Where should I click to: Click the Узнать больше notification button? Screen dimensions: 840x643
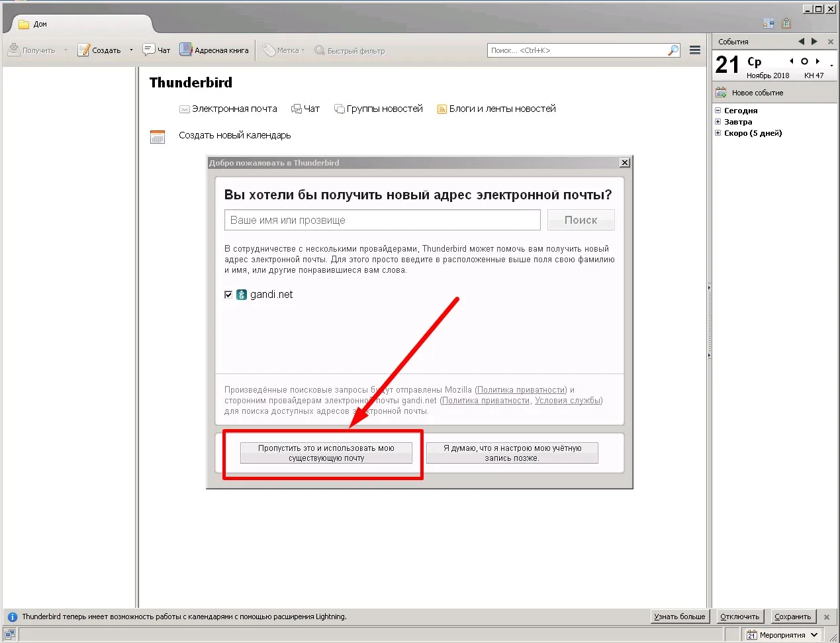(680, 617)
